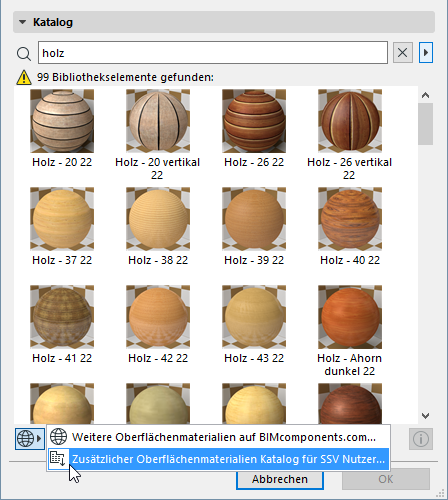Viewport: 448px width, 500px height.
Task: Click the 'Holz - 41 22' label
Action: tap(62, 358)
